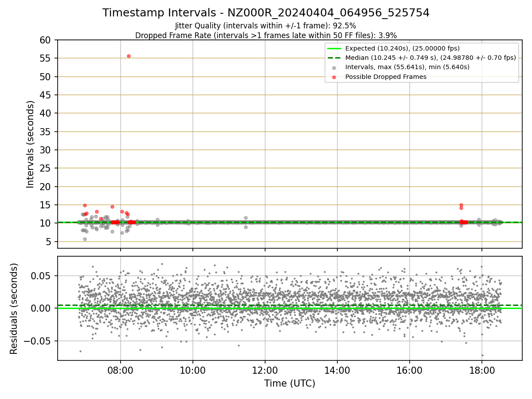The image size is (532, 399).
Task: Click the green line sample in the legend
Action: pos(334,48)
